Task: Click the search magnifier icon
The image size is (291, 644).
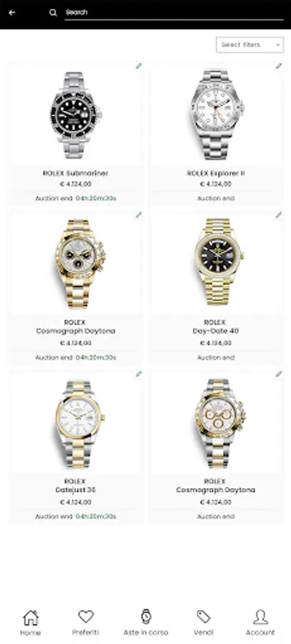Action: tap(53, 12)
